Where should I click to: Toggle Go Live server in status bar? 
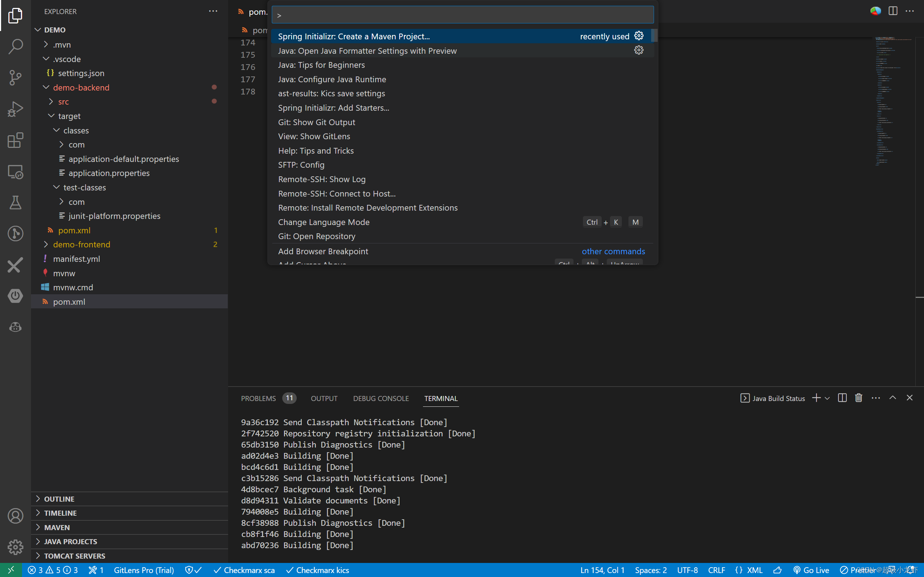coord(811,570)
